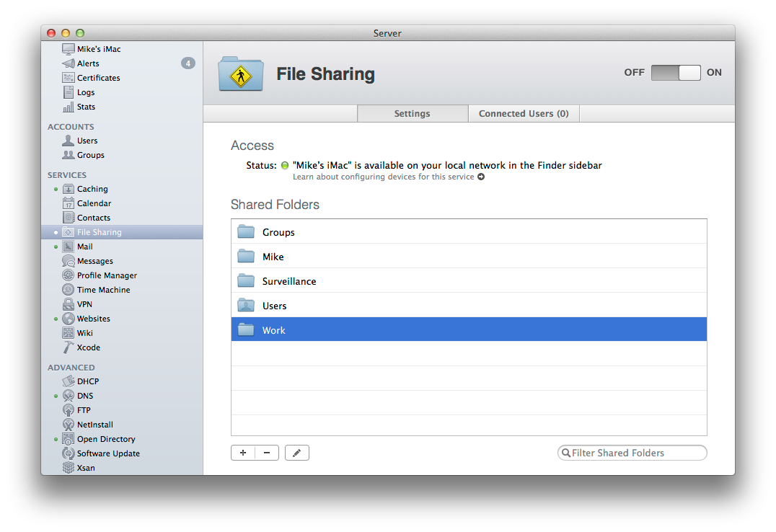Select FTP service icon
Screen dimensions: 776x532
point(69,409)
